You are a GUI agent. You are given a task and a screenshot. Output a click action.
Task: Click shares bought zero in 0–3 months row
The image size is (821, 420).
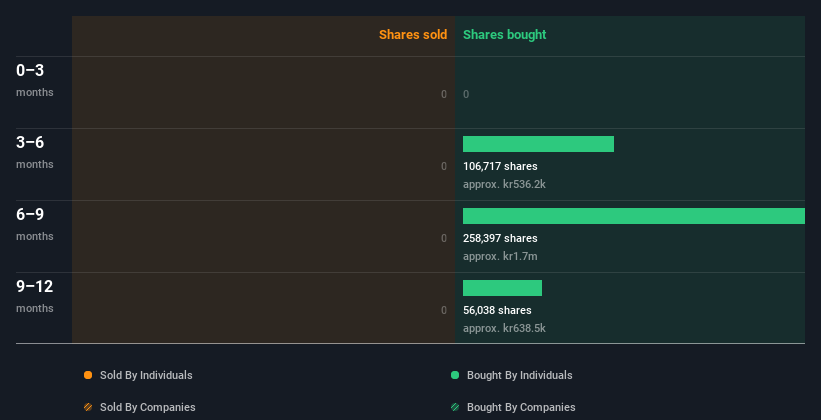click(466, 94)
